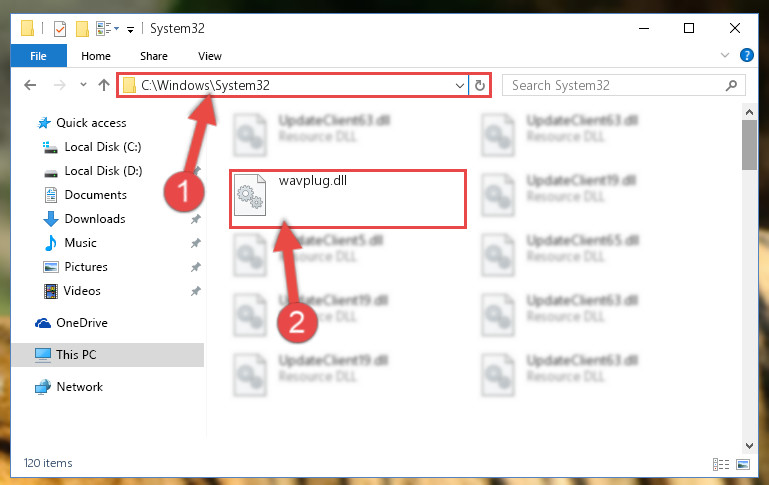The image size is (769, 485).
Task: Click the search magnifier icon
Action: click(x=731, y=85)
